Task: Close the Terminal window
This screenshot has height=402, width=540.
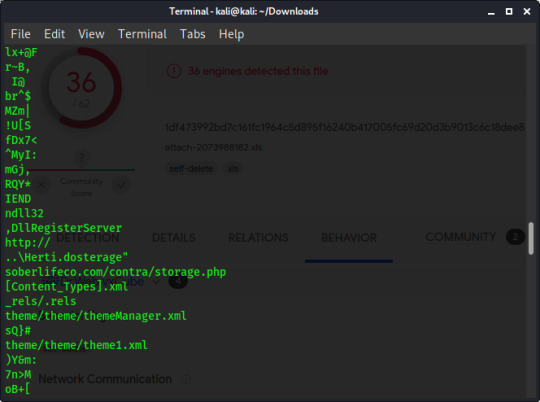Action: click(x=527, y=12)
